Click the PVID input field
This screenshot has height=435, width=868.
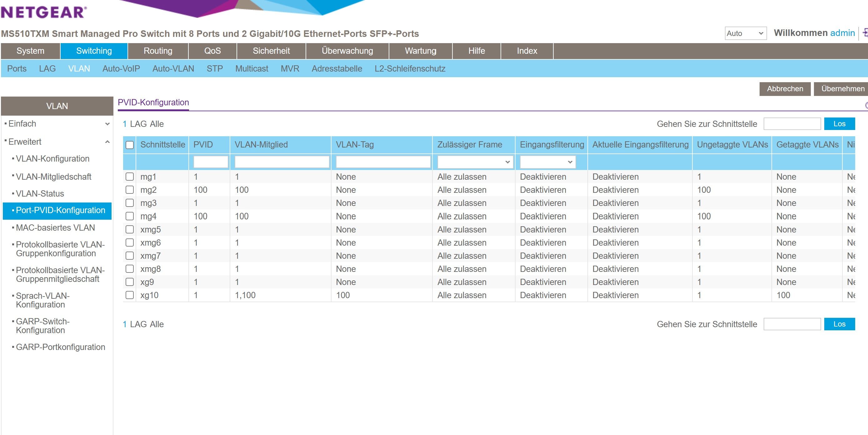click(211, 162)
